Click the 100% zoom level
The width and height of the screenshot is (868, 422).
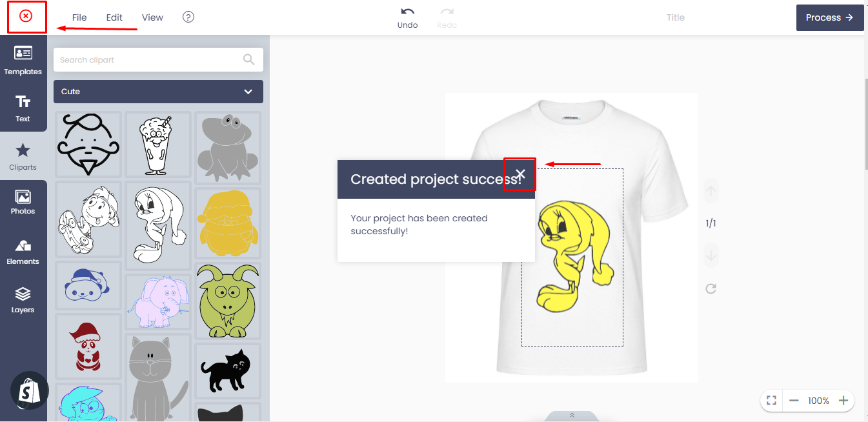(818, 401)
